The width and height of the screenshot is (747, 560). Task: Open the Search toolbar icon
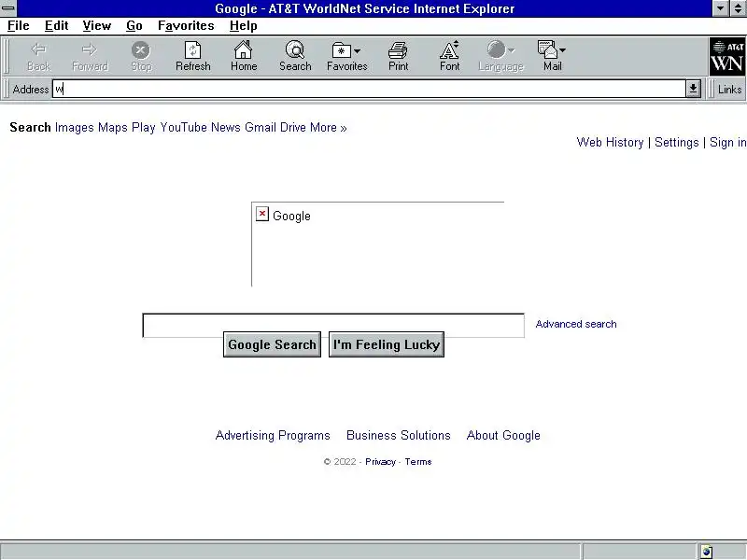point(295,49)
